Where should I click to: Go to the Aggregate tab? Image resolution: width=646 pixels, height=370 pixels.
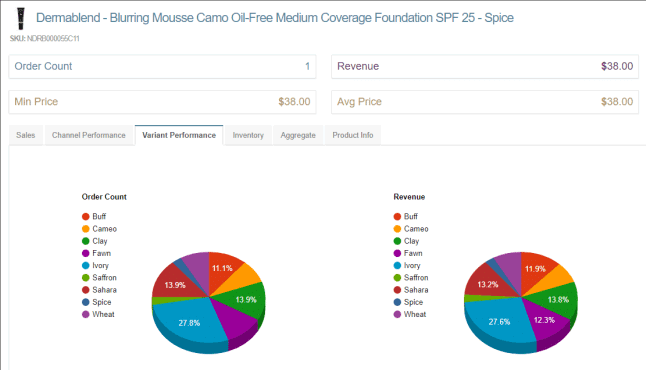(298, 135)
